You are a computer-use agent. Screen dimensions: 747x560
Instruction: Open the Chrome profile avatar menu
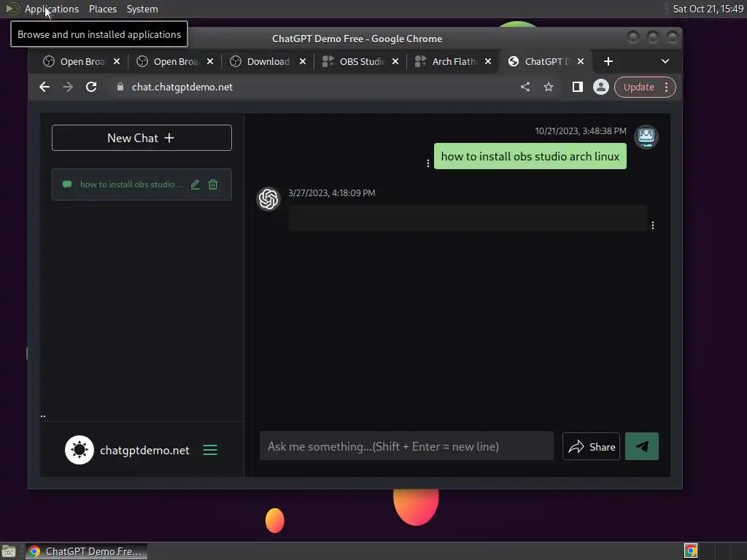[x=601, y=87]
